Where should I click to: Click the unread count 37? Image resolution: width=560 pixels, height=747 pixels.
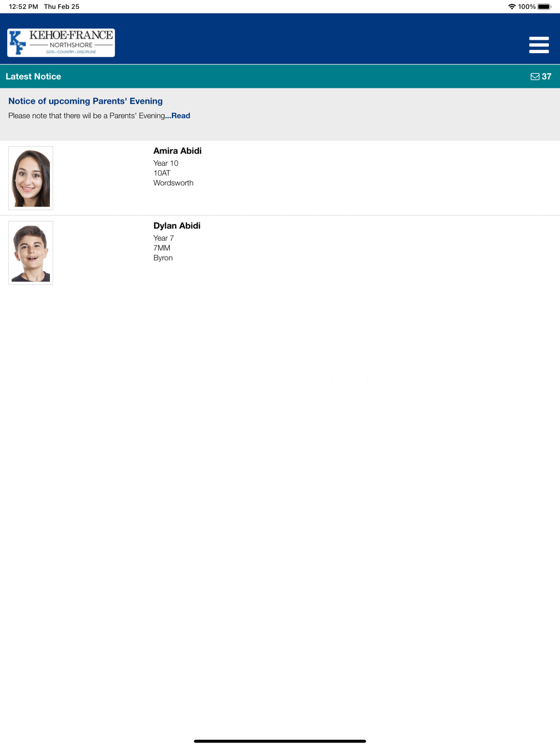coord(547,77)
